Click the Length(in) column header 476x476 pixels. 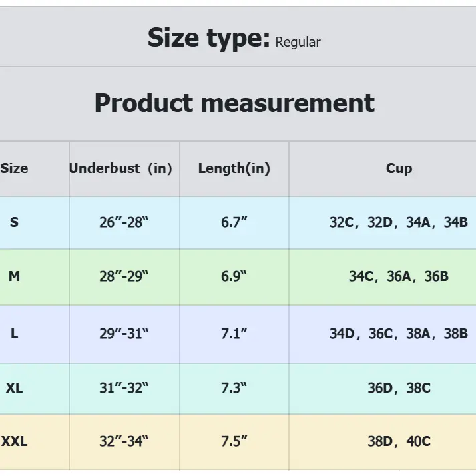pyautogui.click(x=234, y=168)
